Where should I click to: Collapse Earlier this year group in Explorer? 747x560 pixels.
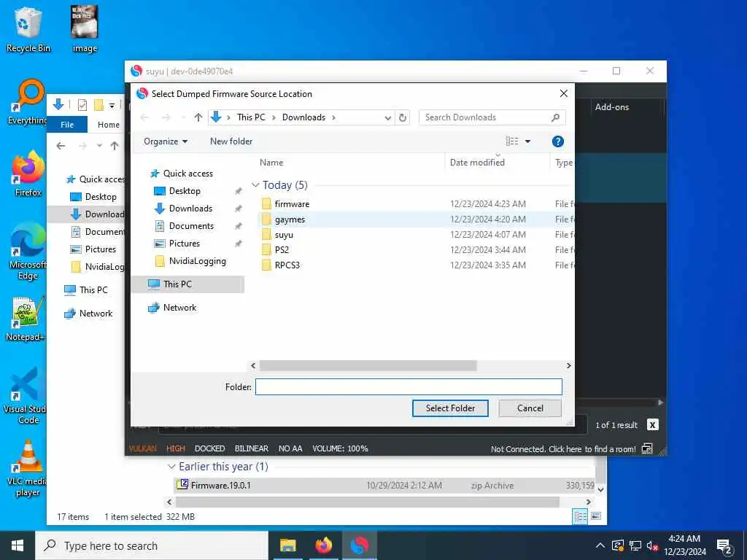(x=171, y=467)
